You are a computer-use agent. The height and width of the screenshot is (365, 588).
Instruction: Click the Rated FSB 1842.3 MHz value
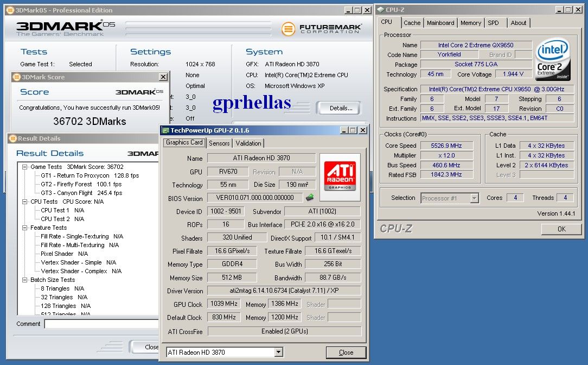[x=446, y=174]
